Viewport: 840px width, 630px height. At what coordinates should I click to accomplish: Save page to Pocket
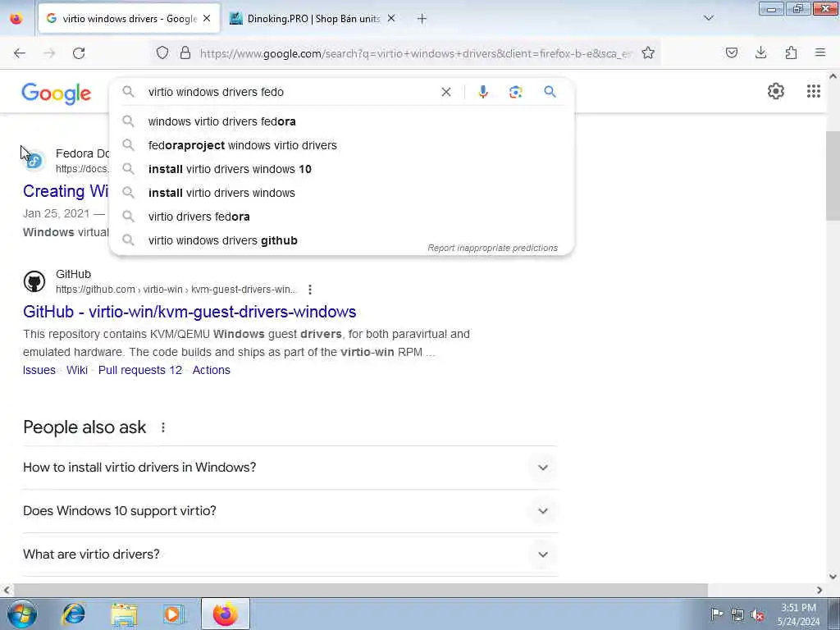[731, 52]
